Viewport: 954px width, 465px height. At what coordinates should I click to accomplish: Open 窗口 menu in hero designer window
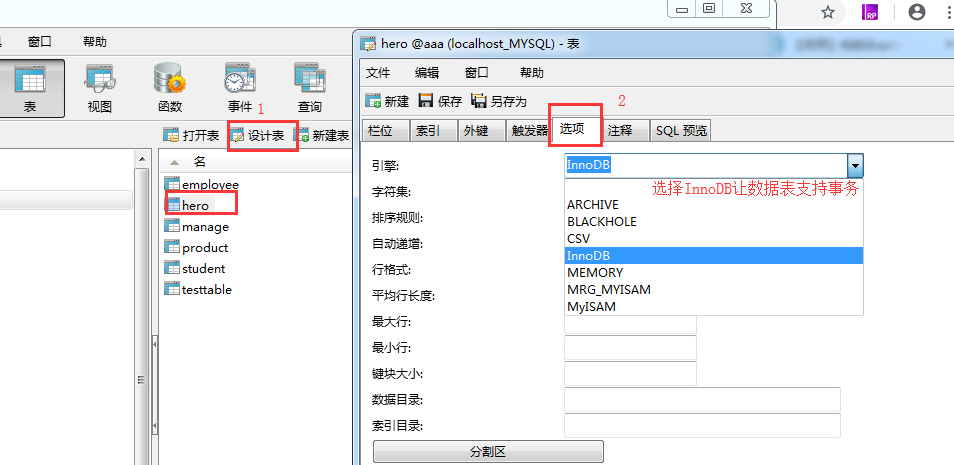click(x=476, y=73)
